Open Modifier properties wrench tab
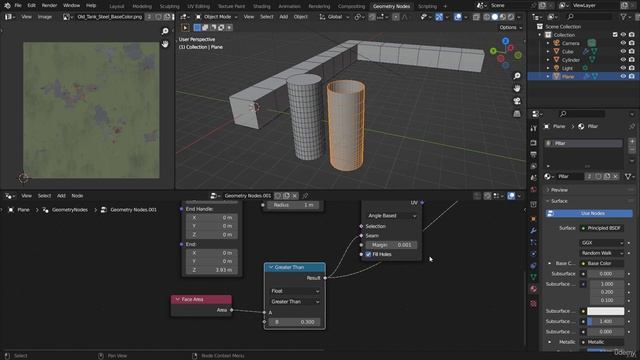The image size is (640, 360). tap(533, 231)
